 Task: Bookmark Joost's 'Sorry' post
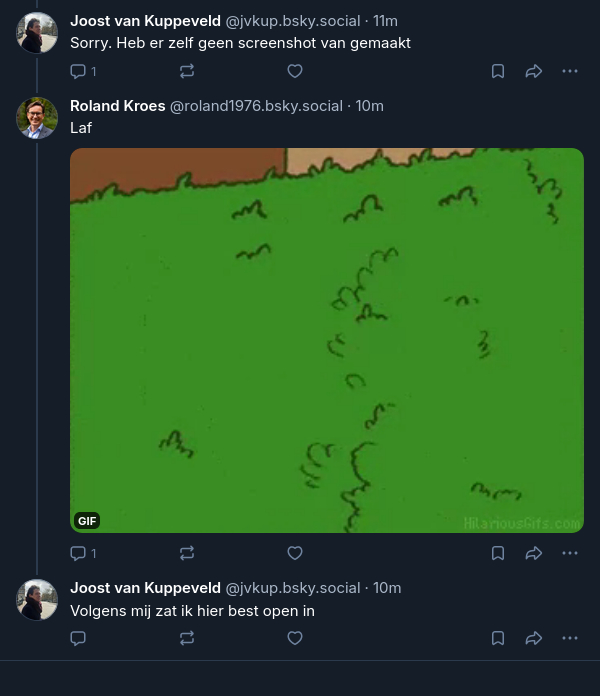(498, 71)
